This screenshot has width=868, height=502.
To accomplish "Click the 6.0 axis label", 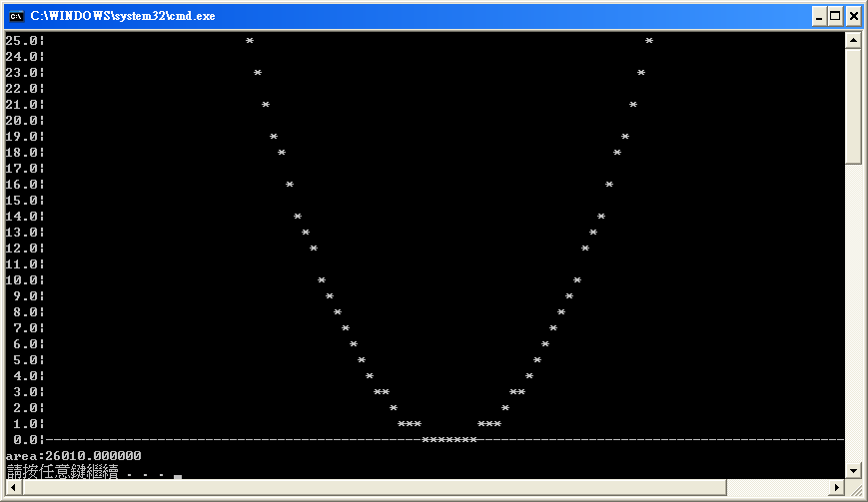I will coord(25,344).
